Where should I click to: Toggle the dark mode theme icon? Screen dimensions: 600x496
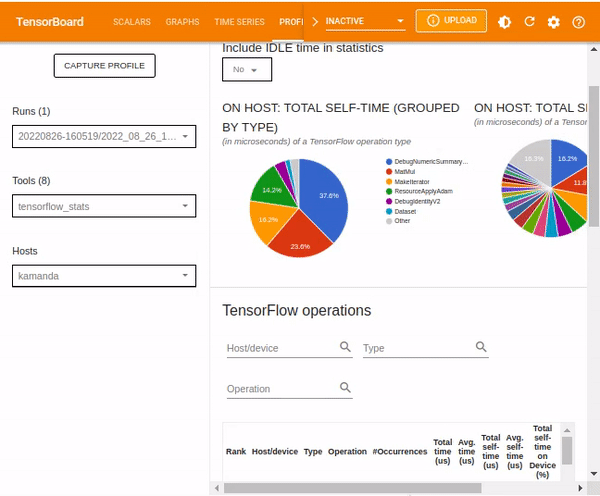click(504, 22)
